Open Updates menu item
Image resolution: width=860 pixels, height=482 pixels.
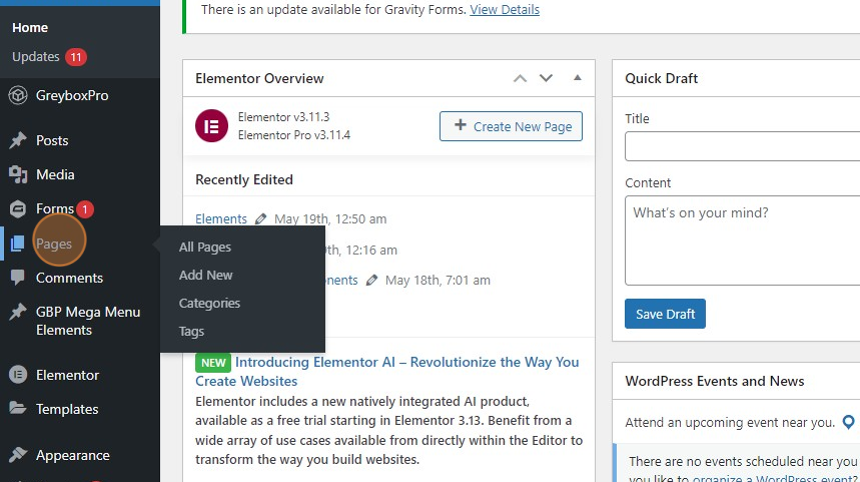tap(36, 56)
